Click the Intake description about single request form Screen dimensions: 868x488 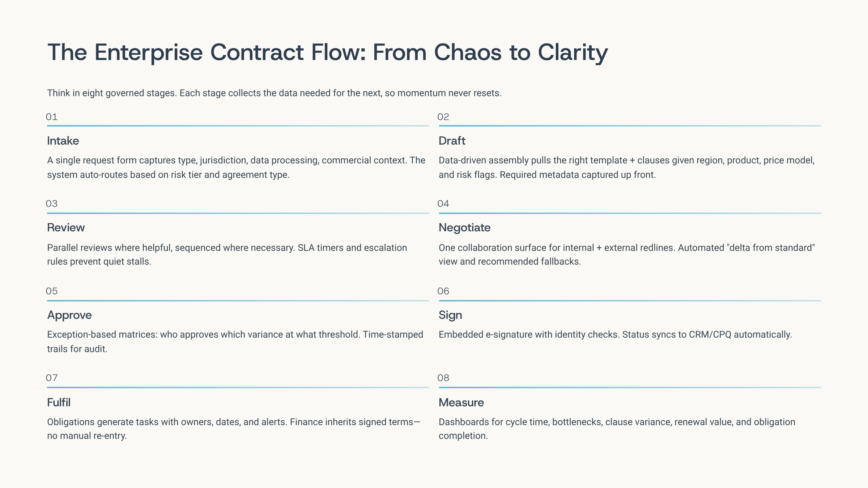[236, 167]
